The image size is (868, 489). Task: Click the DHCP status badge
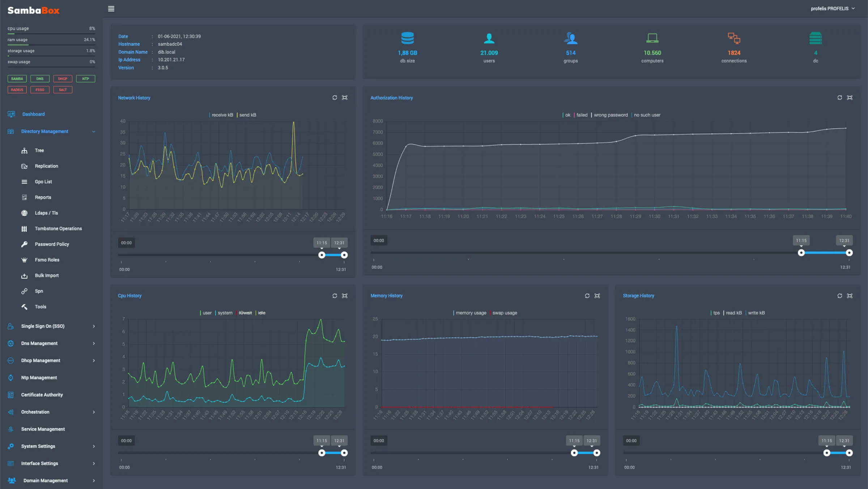(63, 79)
